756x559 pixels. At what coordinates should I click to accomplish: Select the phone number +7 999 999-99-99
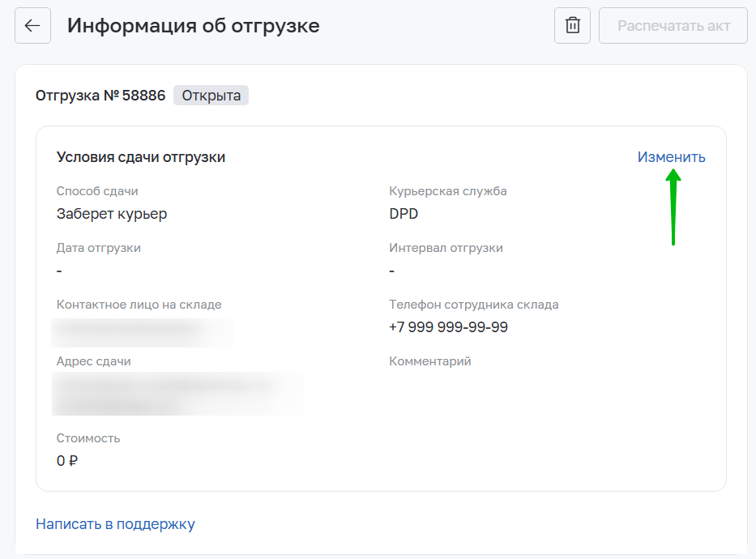click(x=448, y=327)
